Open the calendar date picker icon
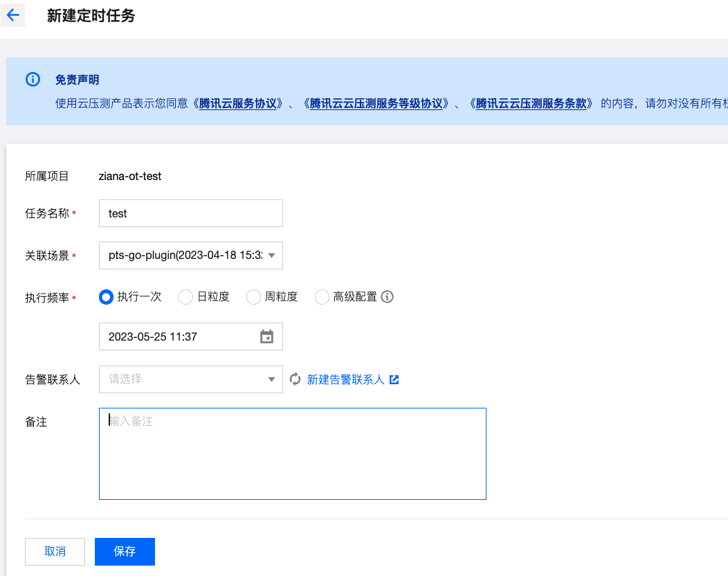This screenshot has height=576, width=728. pyautogui.click(x=266, y=337)
